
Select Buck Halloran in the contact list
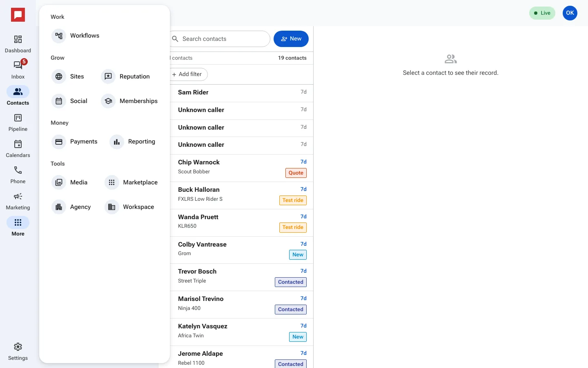pyautogui.click(x=242, y=195)
